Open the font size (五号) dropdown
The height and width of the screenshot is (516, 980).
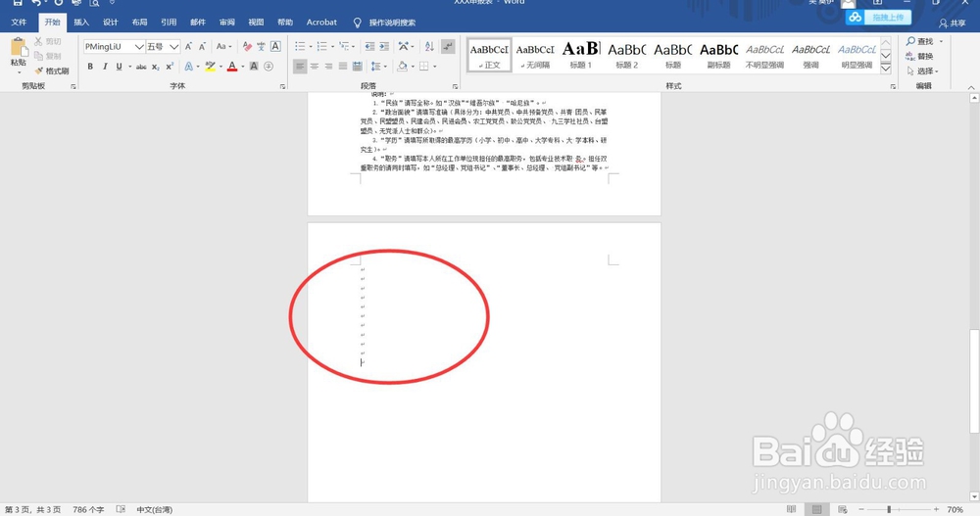coord(173,47)
